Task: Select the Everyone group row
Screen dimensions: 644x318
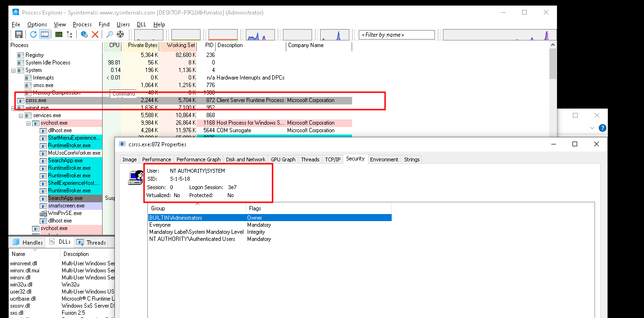Action: coord(270,225)
